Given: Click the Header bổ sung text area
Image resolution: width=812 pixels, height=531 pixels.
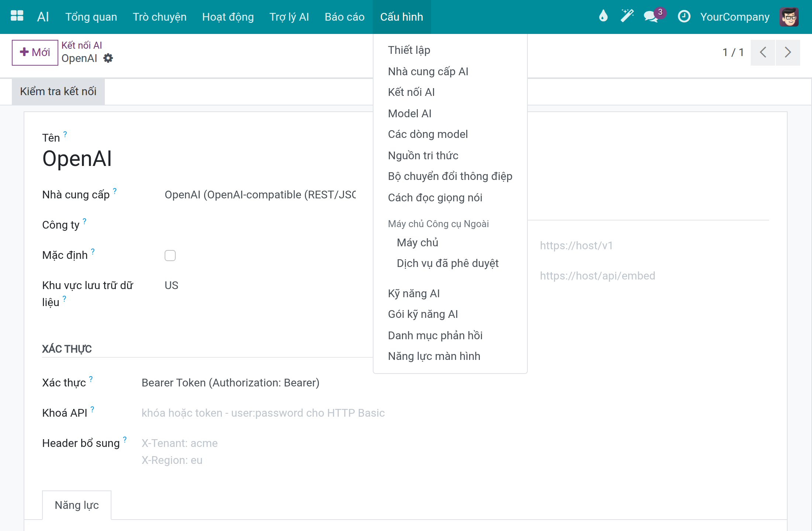Looking at the screenshot, I should click(x=455, y=452).
